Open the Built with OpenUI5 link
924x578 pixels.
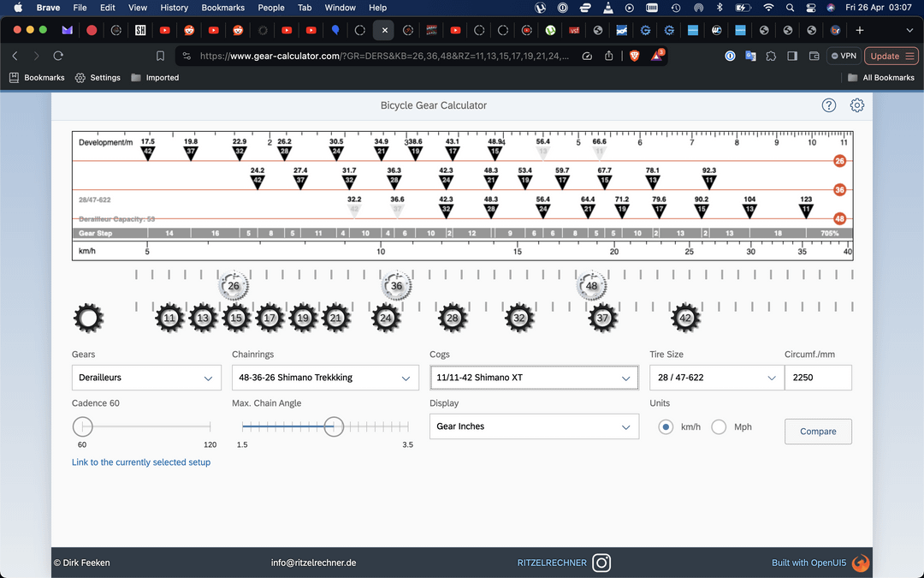point(809,563)
